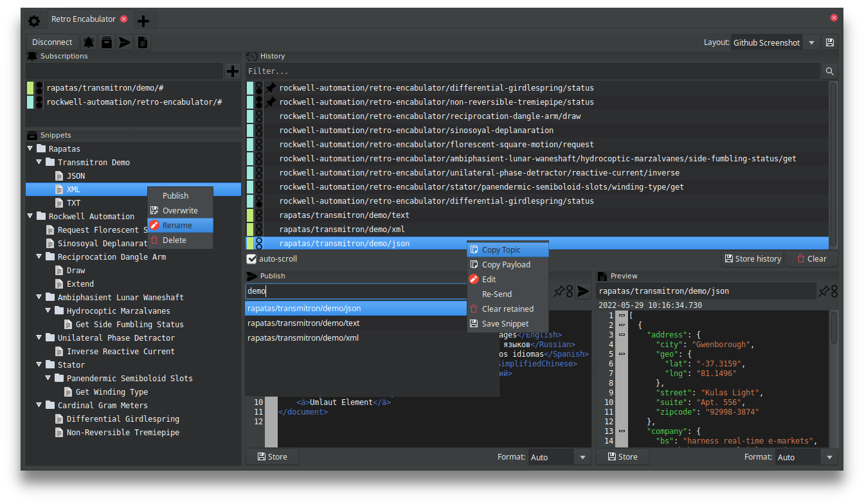
Task: Toggle the QoS circles icon in Publish panel
Action: click(x=569, y=291)
